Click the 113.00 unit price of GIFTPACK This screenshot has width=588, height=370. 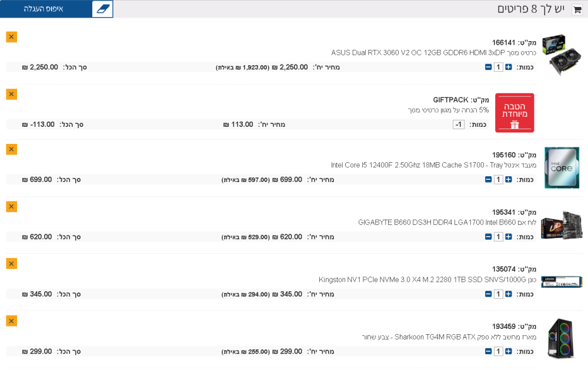click(x=238, y=125)
